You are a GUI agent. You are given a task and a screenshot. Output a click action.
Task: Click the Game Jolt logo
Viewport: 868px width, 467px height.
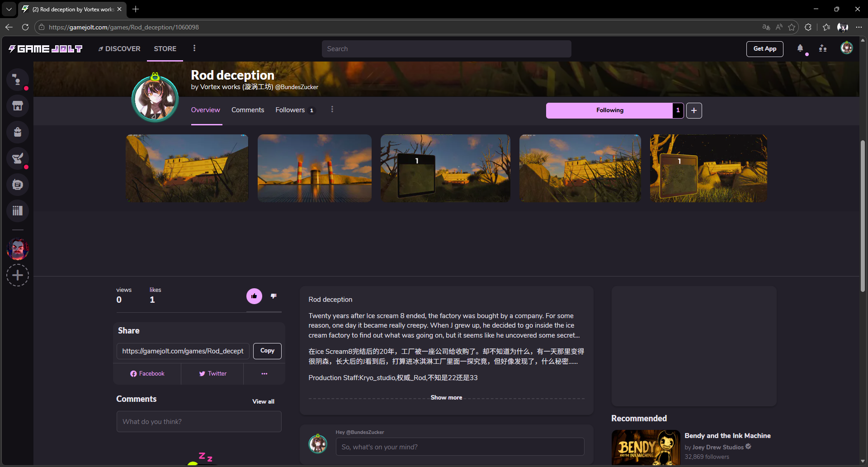click(46, 49)
